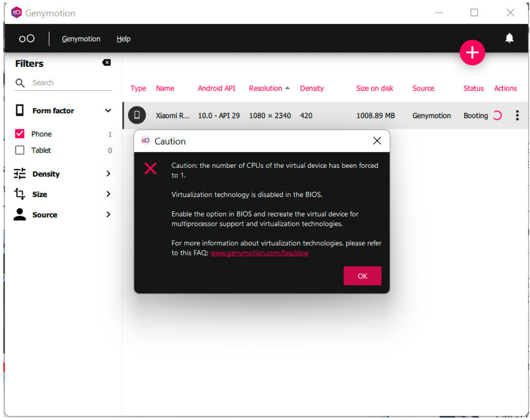
Task: Sort devices by Resolution column
Action: point(269,88)
